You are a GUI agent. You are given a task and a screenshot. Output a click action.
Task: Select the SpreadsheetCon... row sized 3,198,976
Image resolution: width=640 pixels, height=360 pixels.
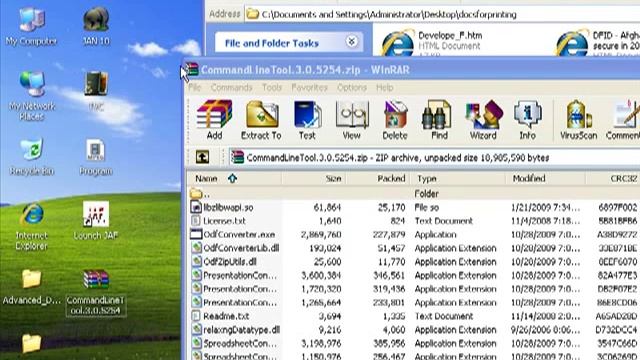(x=413, y=343)
